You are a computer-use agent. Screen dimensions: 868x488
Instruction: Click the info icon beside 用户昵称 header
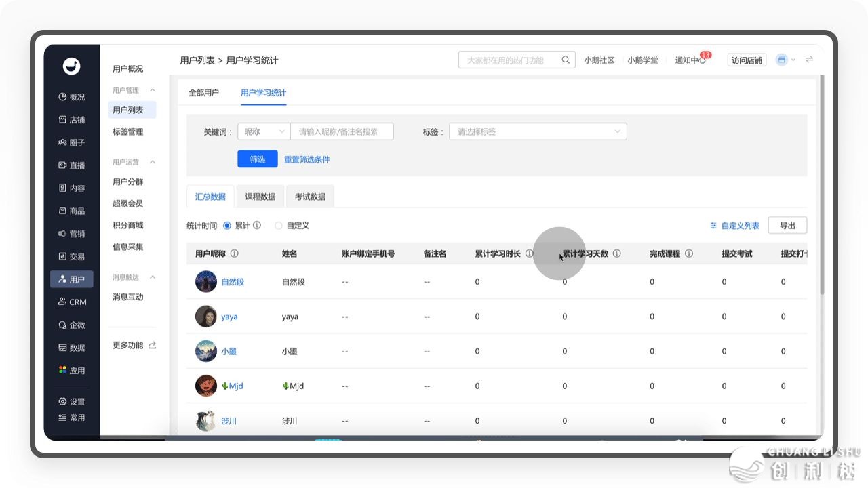point(235,253)
